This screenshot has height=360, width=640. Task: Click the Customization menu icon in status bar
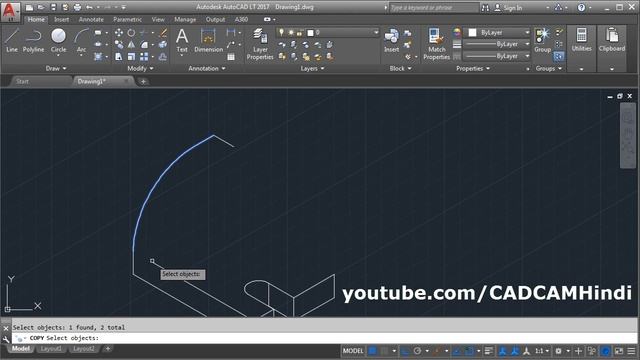click(x=631, y=351)
